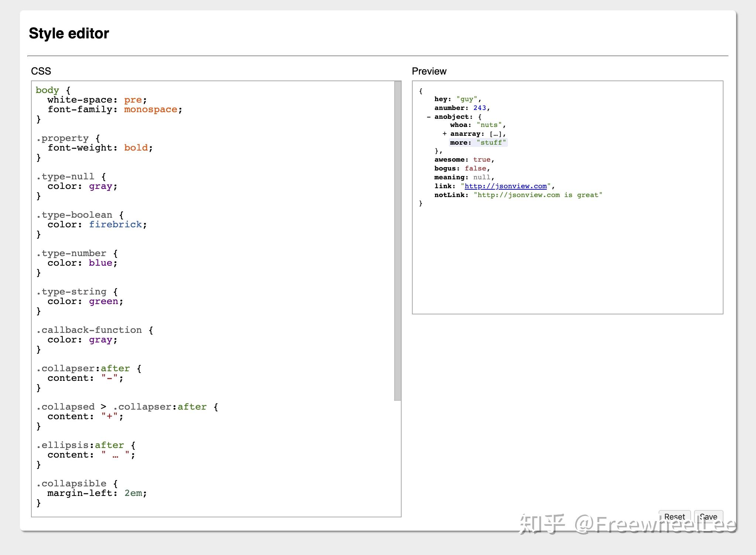This screenshot has height=555, width=756.
Task: Click the 'bold' font-weight value
Action: coord(135,148)
